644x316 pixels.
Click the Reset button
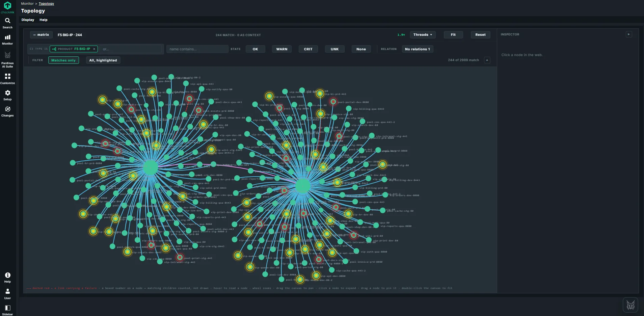click(480, 34)
